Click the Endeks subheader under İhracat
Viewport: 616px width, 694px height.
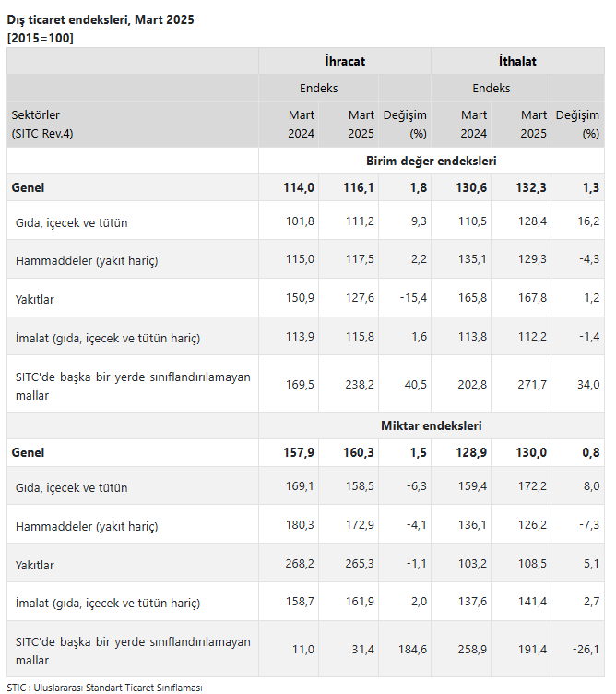tap(318, 88)
